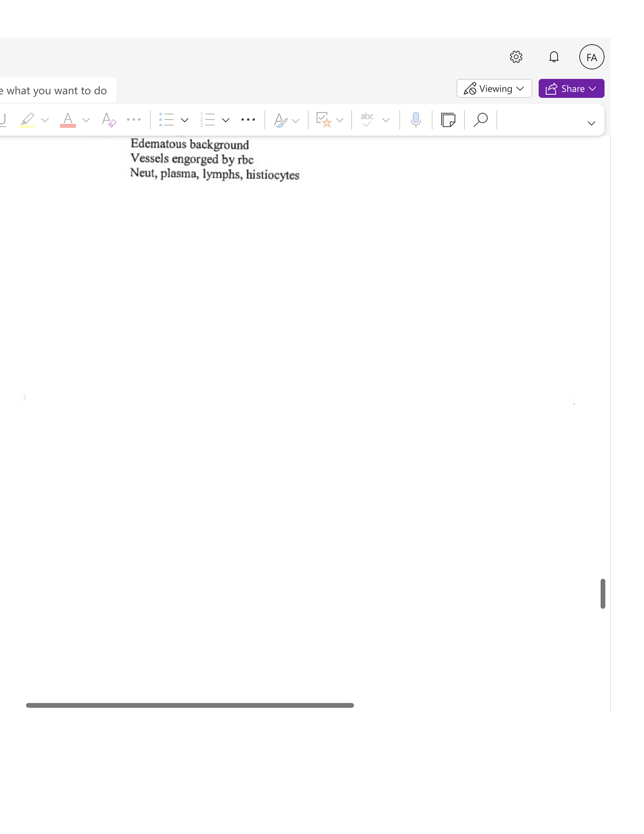The image size is (644, 834).
Task: Expand the ribbon with the far-right chevron
Action: (x=591, y=123)
